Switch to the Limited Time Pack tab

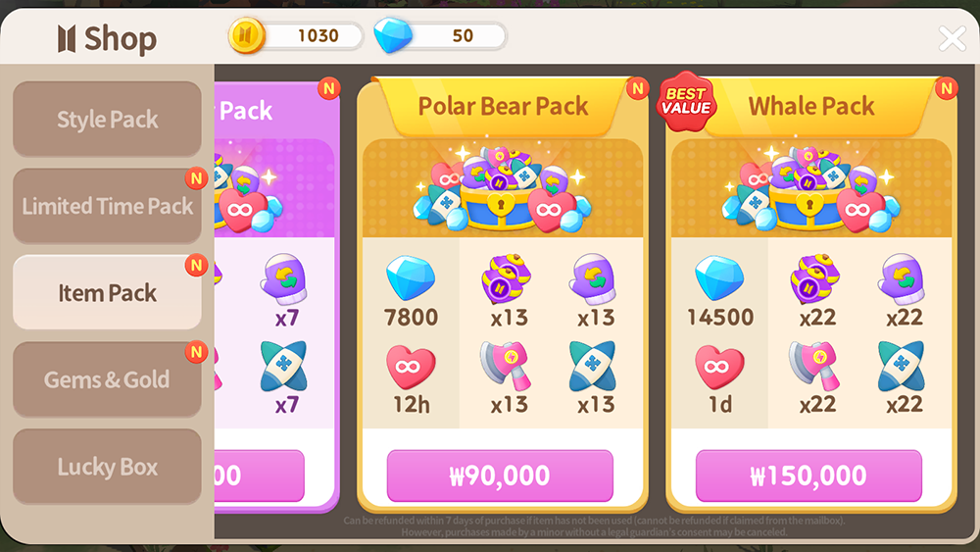tap(107, 206)
